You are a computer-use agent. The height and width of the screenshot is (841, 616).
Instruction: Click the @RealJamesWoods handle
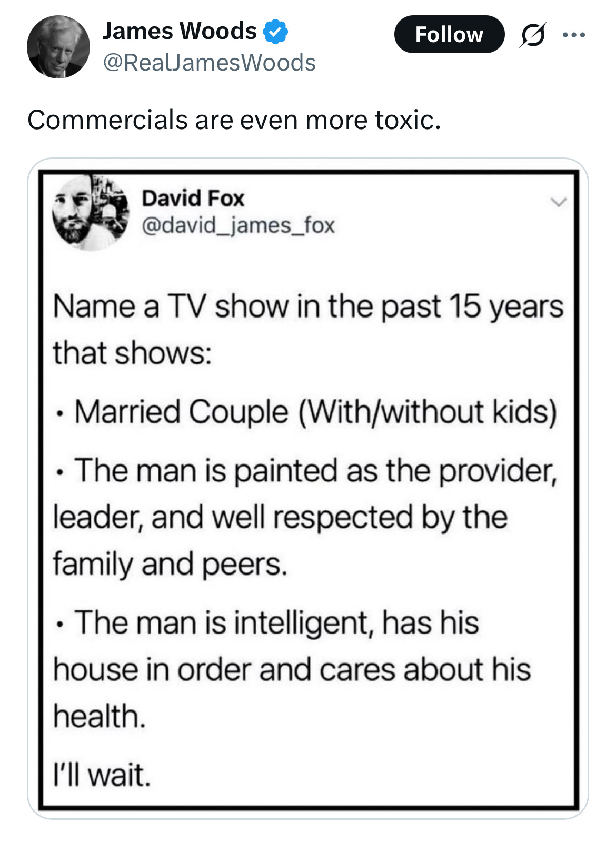(x=209, y=63)
